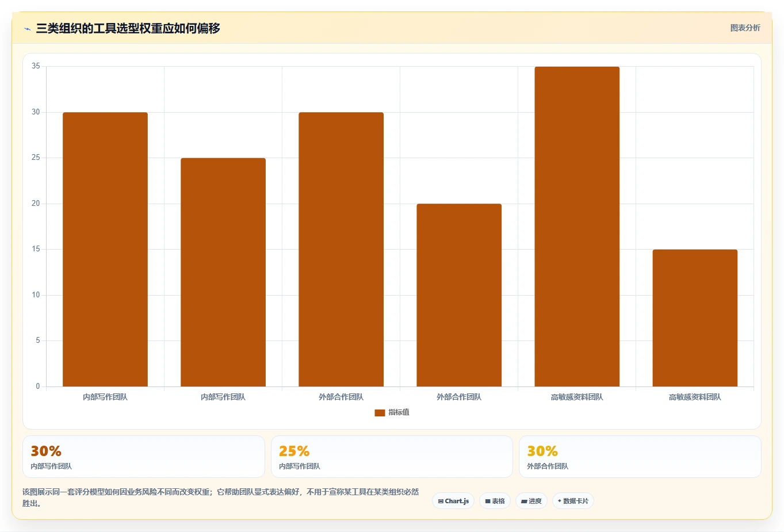
Task: Toggle the 指标值 legend color swatch
Action: click(x=380, y=412)
